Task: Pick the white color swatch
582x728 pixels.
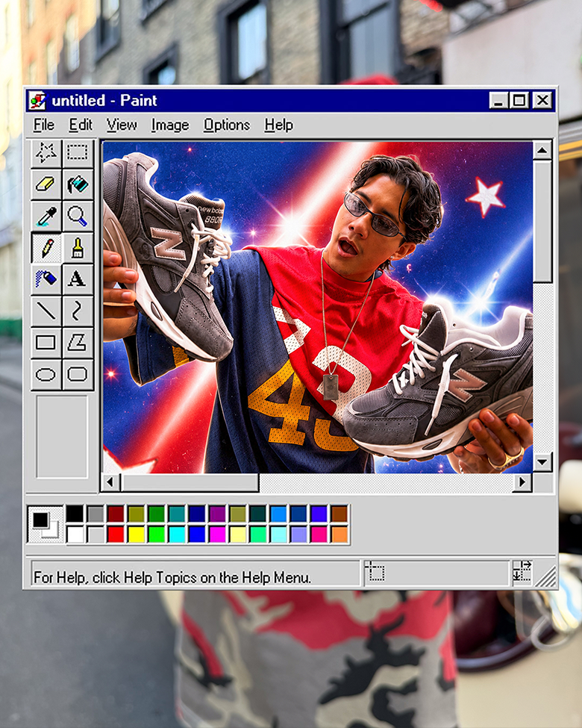Action: [x=75, y=535]
